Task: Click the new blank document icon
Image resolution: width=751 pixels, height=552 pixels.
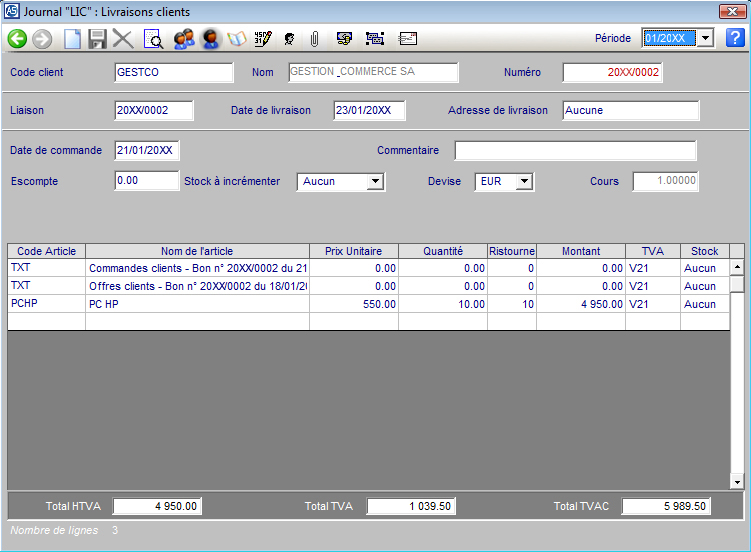Action: (72, 39)
